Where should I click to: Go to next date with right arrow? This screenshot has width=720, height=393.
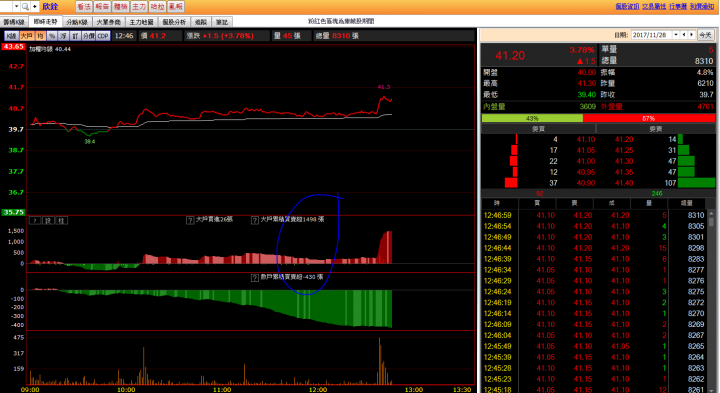coord(692,35)
